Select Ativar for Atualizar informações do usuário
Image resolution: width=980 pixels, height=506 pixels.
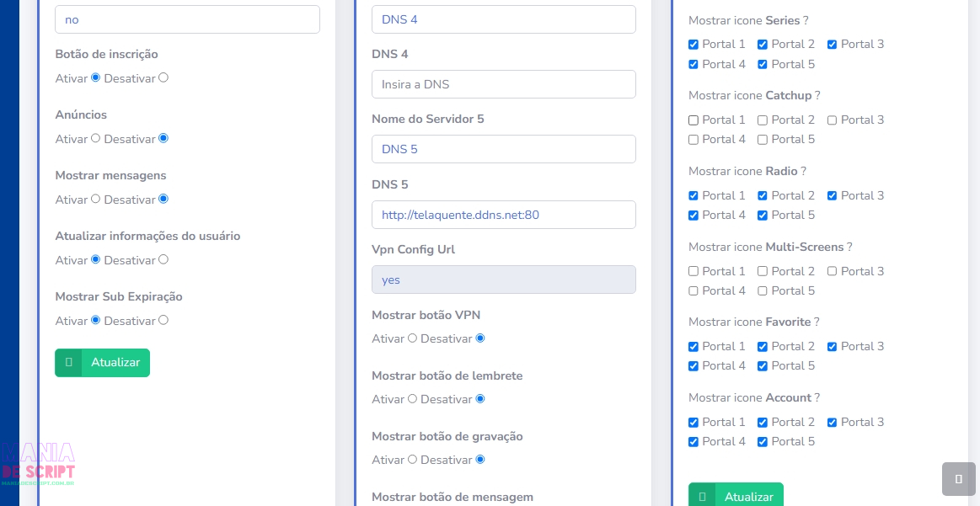click(x=95, y=259)
